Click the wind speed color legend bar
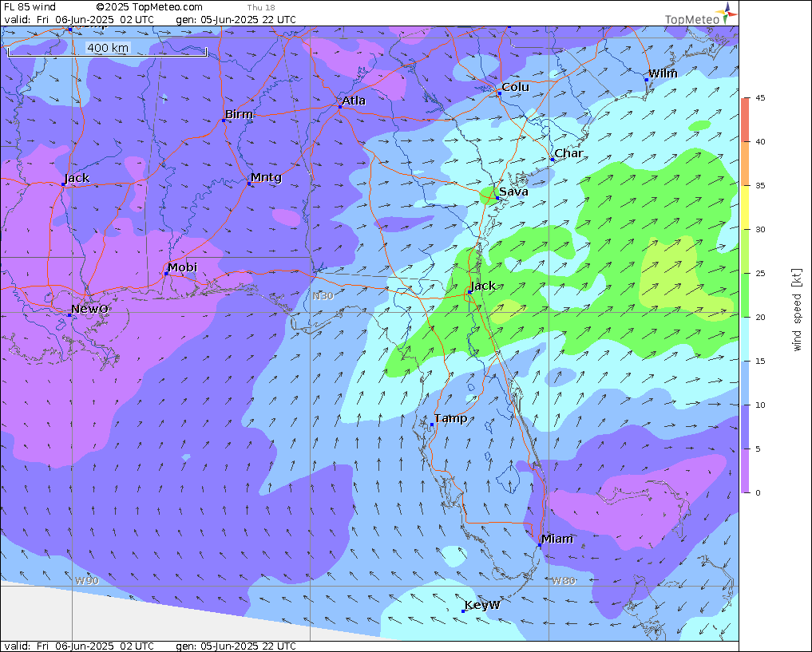The width and height of the screenshot is (812, 652). tap(745, 295)
